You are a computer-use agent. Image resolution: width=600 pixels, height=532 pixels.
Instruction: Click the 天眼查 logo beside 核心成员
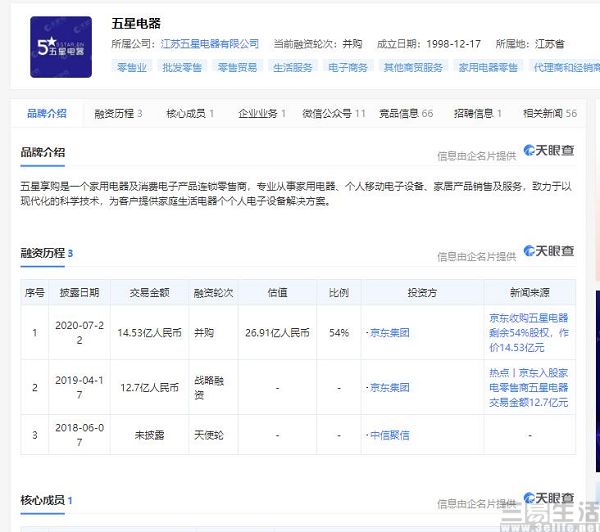(549, 498)
